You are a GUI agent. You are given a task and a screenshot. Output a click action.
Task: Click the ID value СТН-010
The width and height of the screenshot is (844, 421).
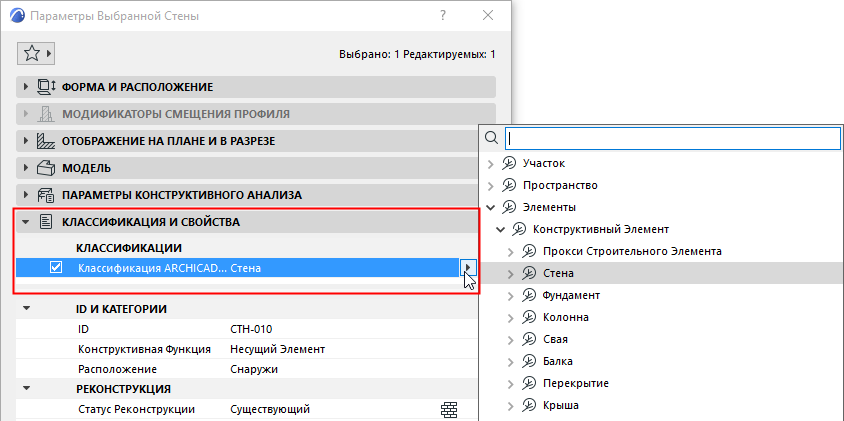[251, 329]
